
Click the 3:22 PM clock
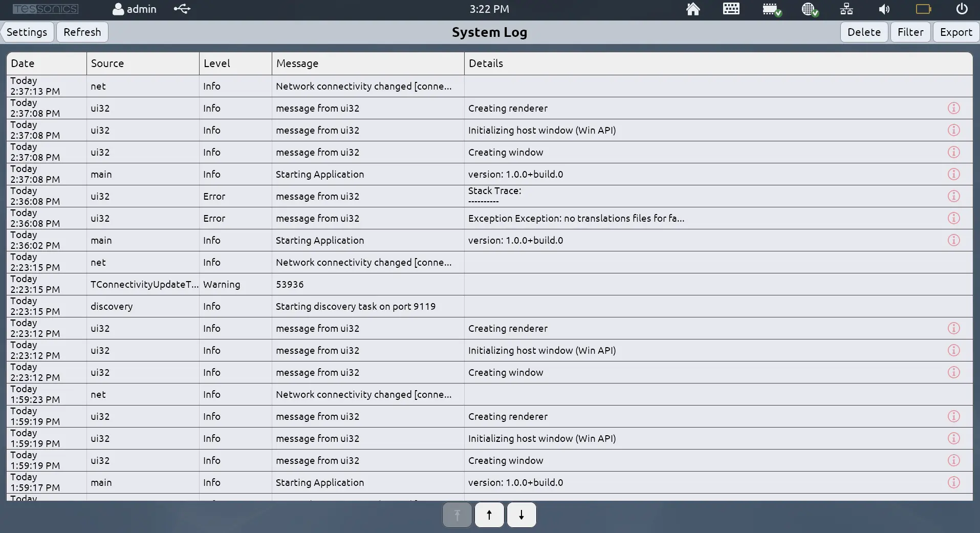489,9
